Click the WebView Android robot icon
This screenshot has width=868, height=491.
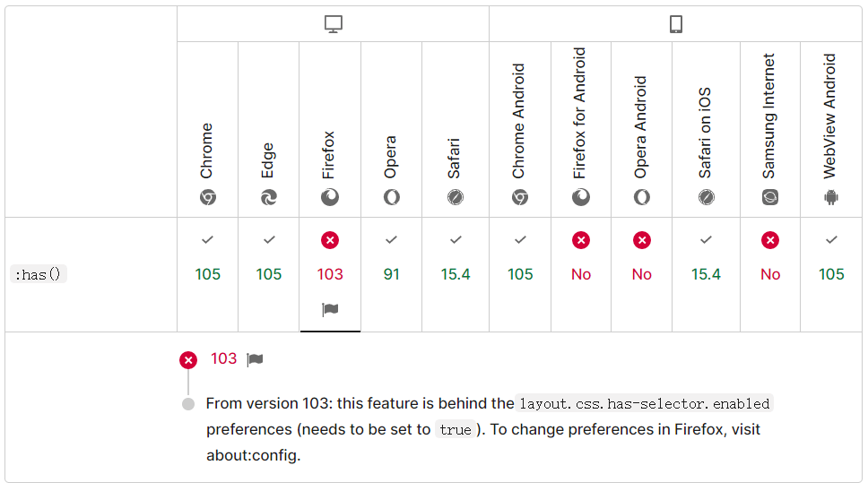pyautogui.click(x=831, y=197)
